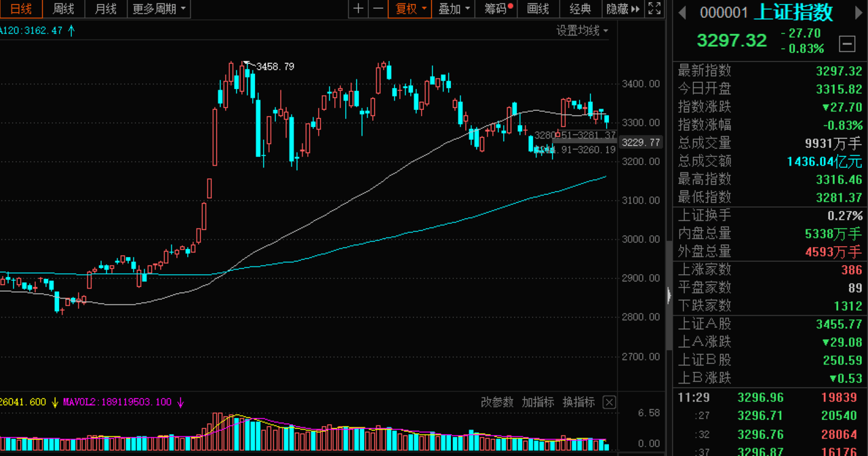Click the 下跌家数 value 1312
The height and width of the screenshot is (456, 868).
point(848,306)
